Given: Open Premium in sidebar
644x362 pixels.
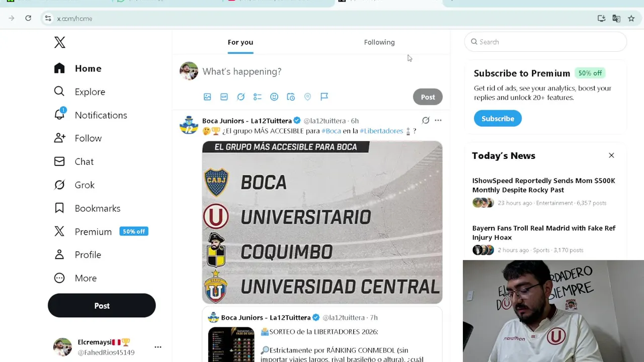Looking at the screenshot, I should coord(83,231).
